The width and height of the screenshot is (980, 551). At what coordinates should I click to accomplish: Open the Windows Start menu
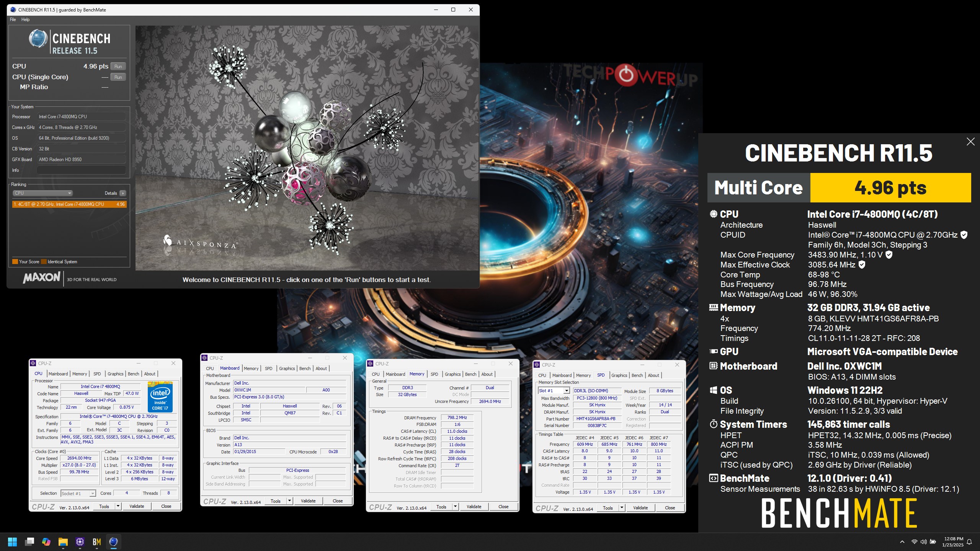[x=12, y=542]
